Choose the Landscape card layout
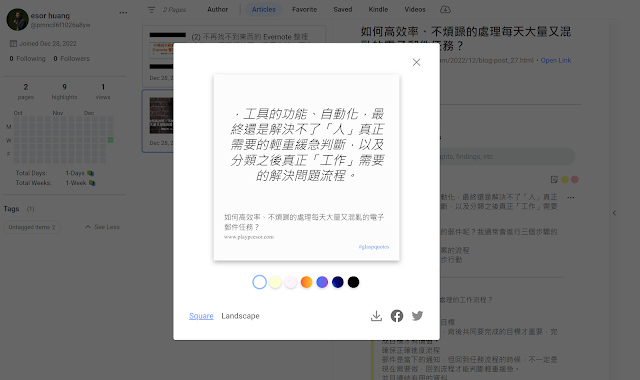Screen dimensions: 640x380 tap(240, 316)
